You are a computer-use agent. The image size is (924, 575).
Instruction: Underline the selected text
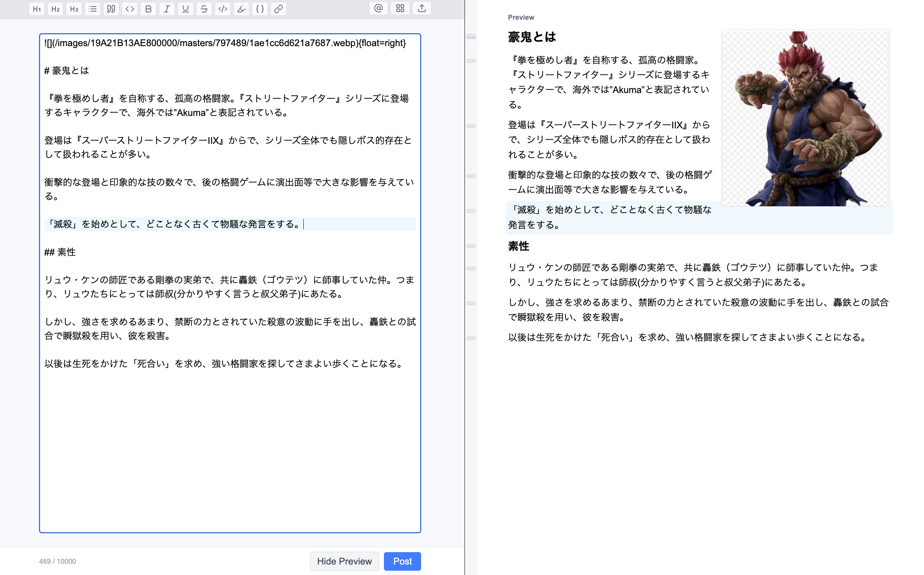coord(186,9)
